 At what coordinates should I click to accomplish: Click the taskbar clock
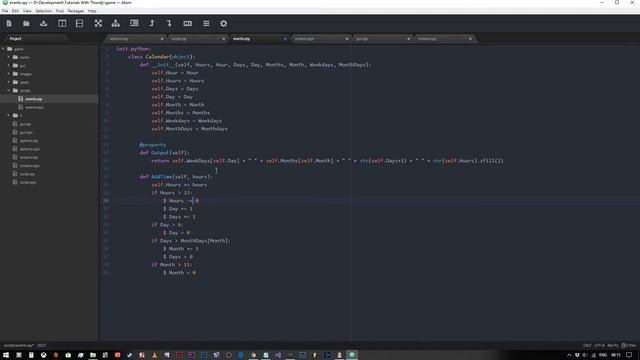(616, 355)
